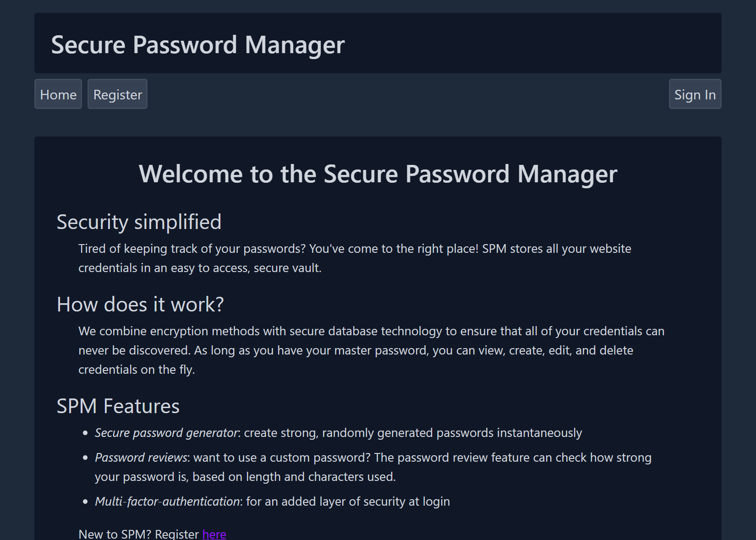Click the How does it work? heading
This screenshot has width=756, height=540.
pyautogui.click(x=140, y=305)
